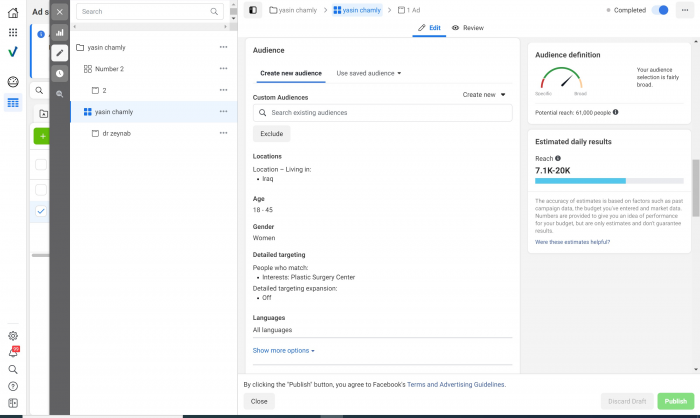
Task: Open the clock history icon in dark sidebar
Action: pos(60,73)
